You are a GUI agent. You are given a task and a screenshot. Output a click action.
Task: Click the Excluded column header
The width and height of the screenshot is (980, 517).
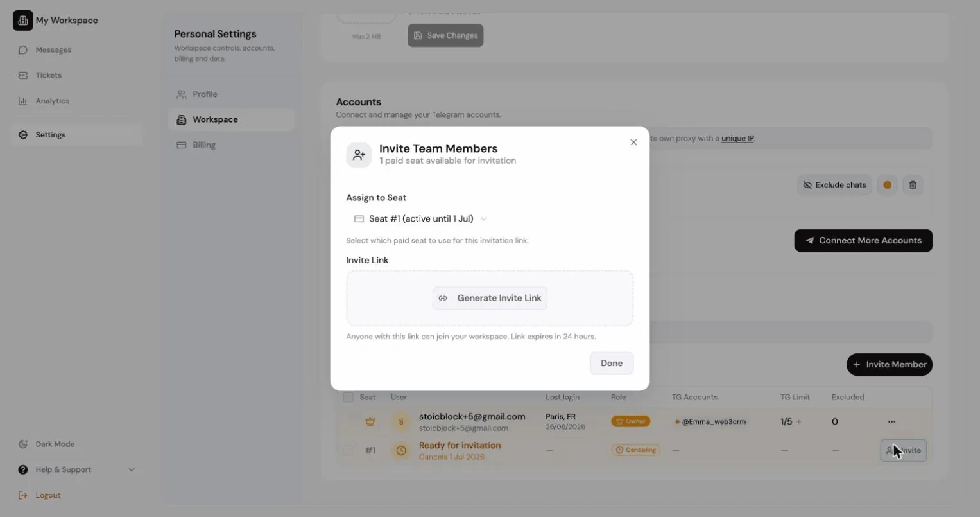pos(848,397)
